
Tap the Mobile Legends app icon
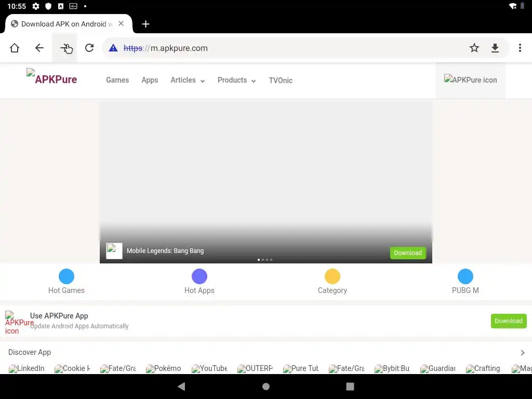pos(114,251)
